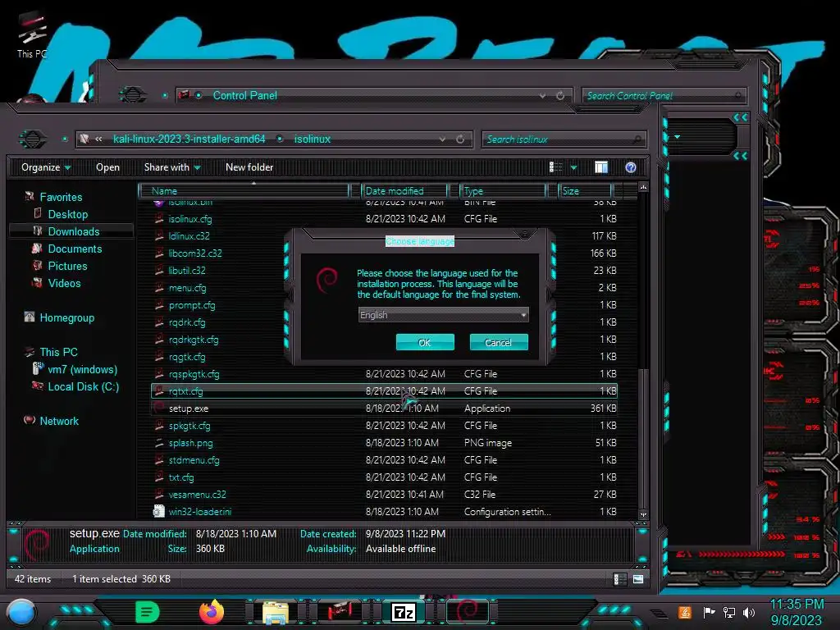Select the libcom32.c32 file
Image resolution: width=840 pixels, height=630 pixels.
point(195,253)
